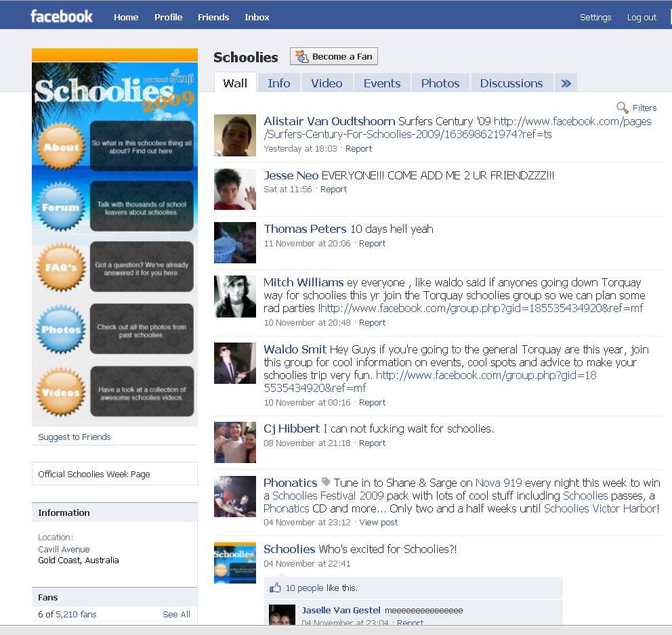View past schoolies photos via the Photos badge
The width and height of the screenshot is (672, 635).
[60, 330]
